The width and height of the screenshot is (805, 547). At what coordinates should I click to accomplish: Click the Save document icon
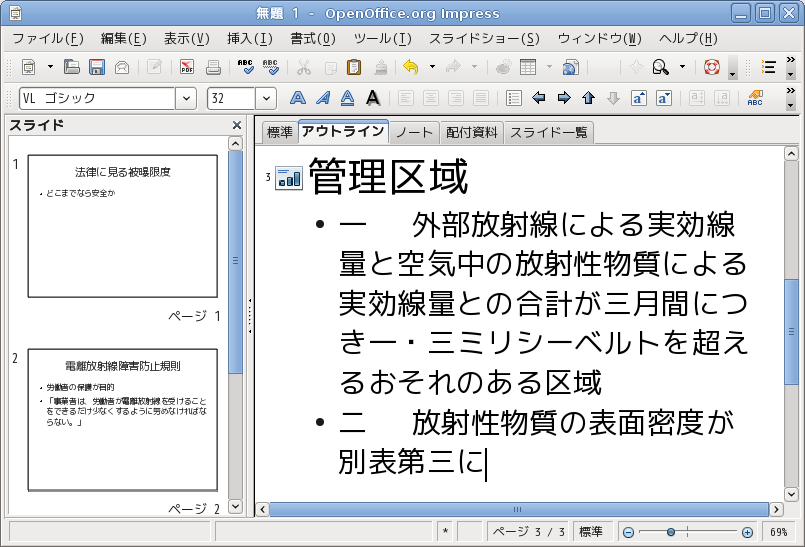coord(97,68)
